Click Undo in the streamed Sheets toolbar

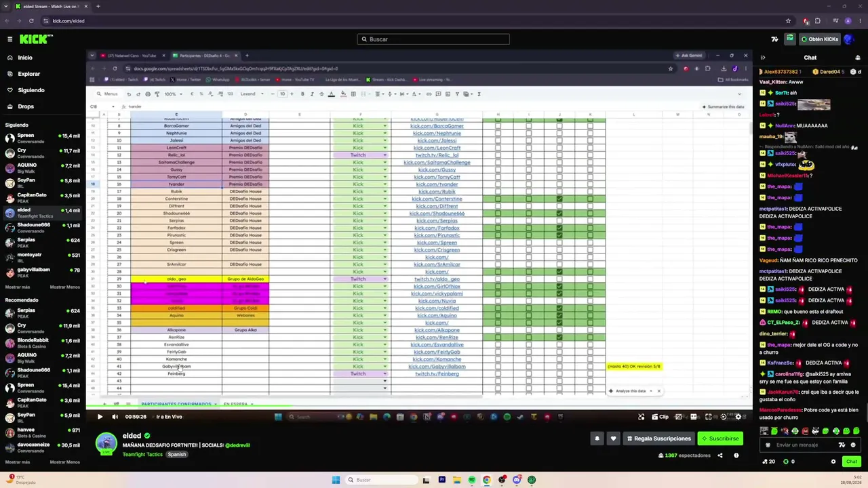click(129, 94)
